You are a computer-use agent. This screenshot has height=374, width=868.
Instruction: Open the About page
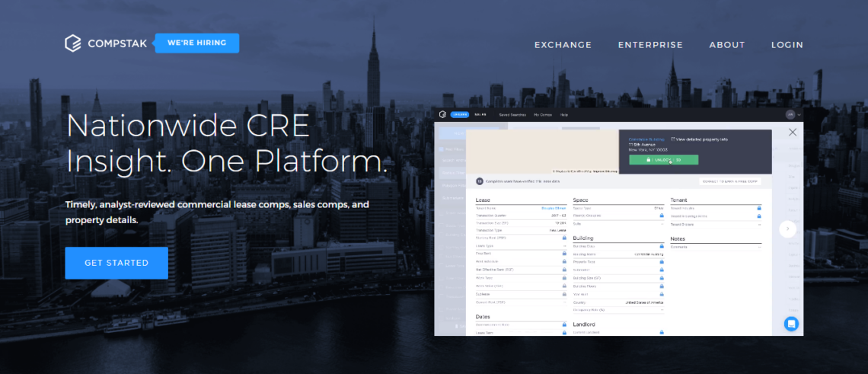pos(727,45)
